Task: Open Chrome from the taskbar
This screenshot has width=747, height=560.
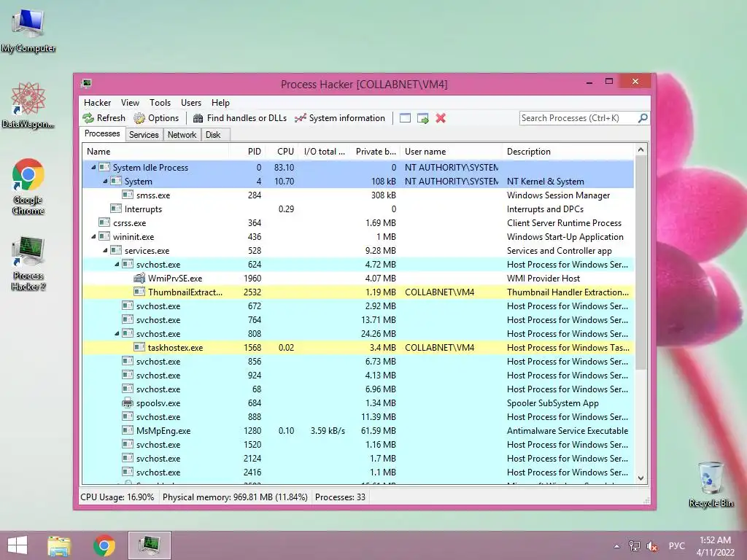Action: coord(104,545)
